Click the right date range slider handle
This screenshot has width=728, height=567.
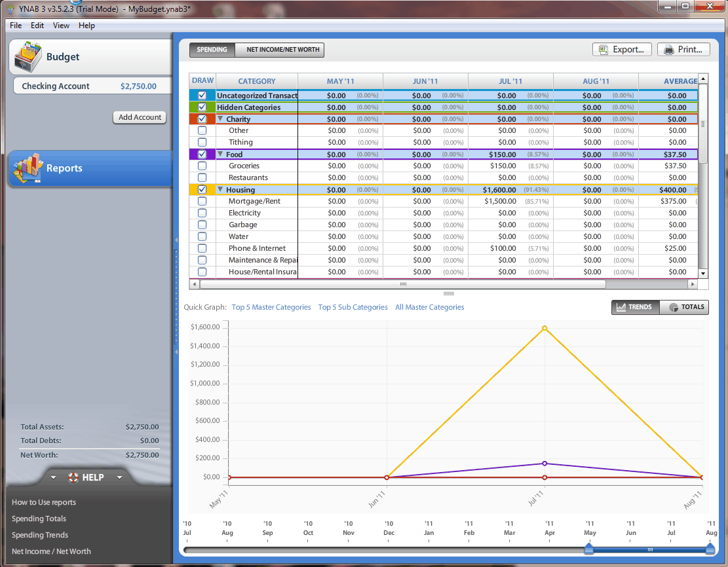[x=710, y=549]
